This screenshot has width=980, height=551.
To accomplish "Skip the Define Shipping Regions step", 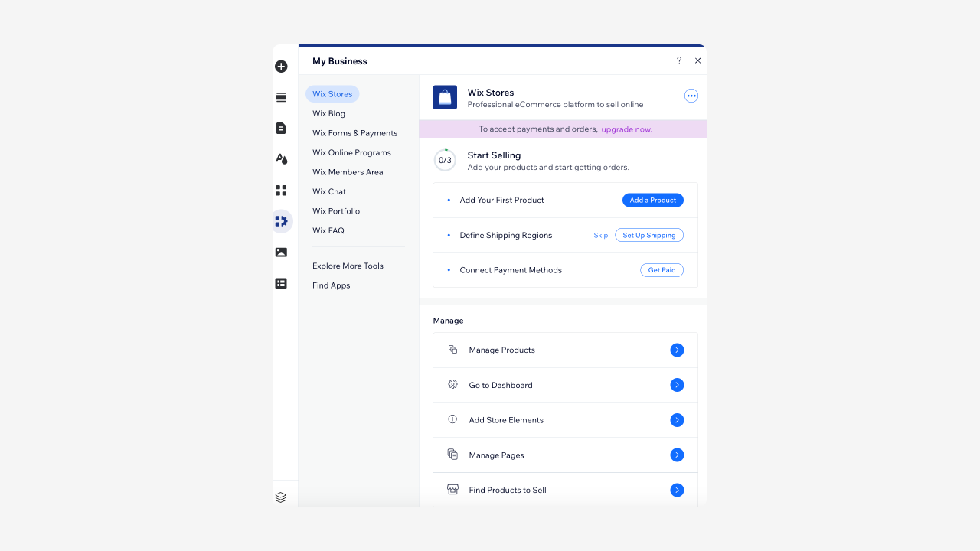I will click(601, 235).
